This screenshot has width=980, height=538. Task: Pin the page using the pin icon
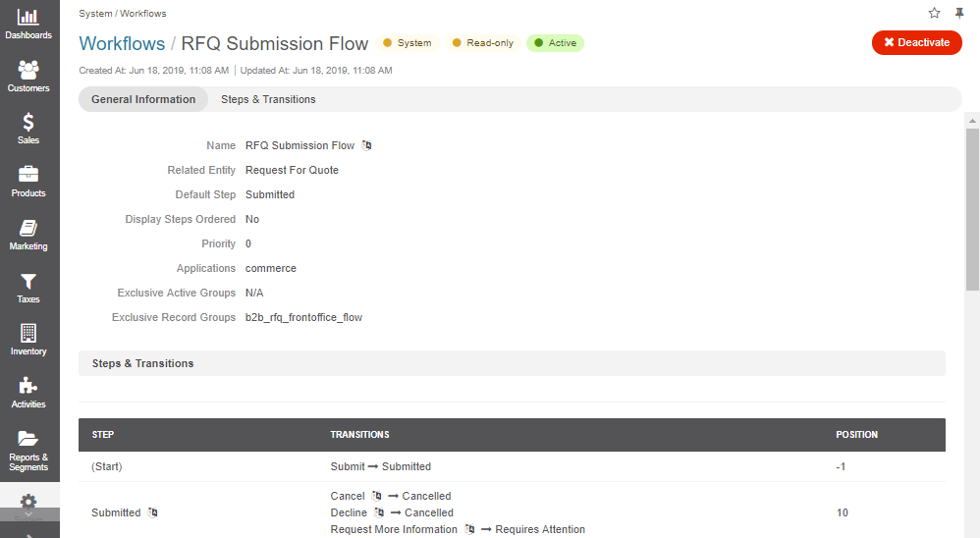[959, 13]
